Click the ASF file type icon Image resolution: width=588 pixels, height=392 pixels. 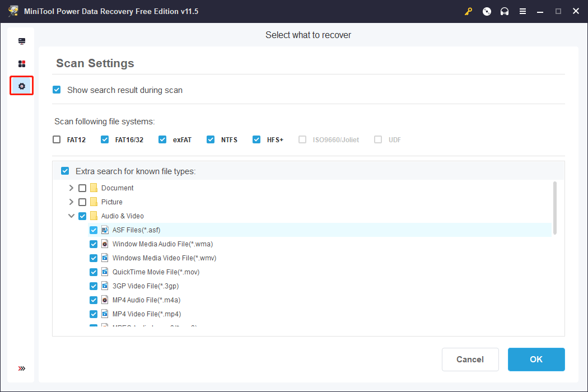tap(105, 230)
